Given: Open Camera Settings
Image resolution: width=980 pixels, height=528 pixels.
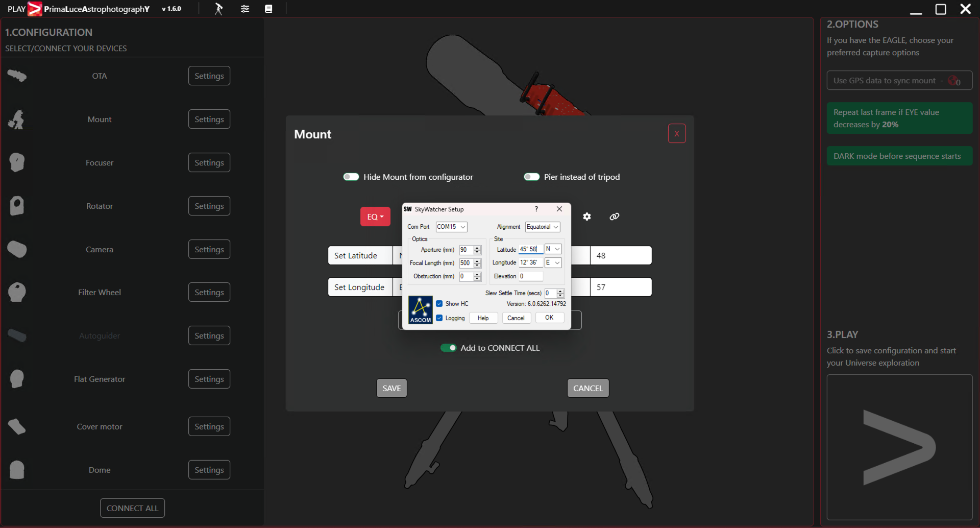Looking at the screenshot, I should (x=209, y=249).
